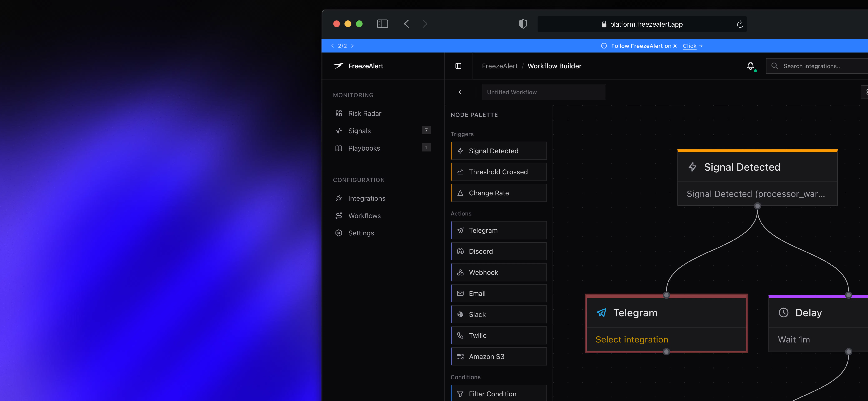Viewport: 868px width, 401px height.
Task: Click the Delay node output handle
Action: (848, 352)
